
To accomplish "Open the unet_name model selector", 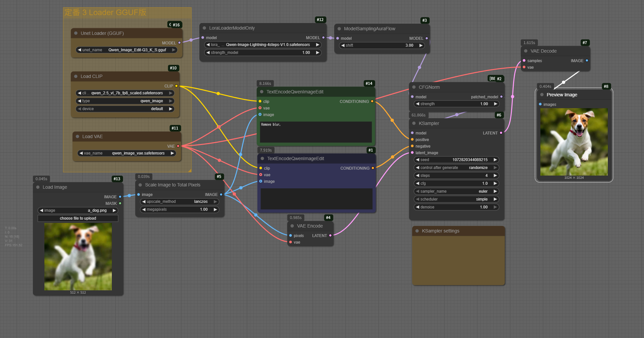I will tap(127, 50).
